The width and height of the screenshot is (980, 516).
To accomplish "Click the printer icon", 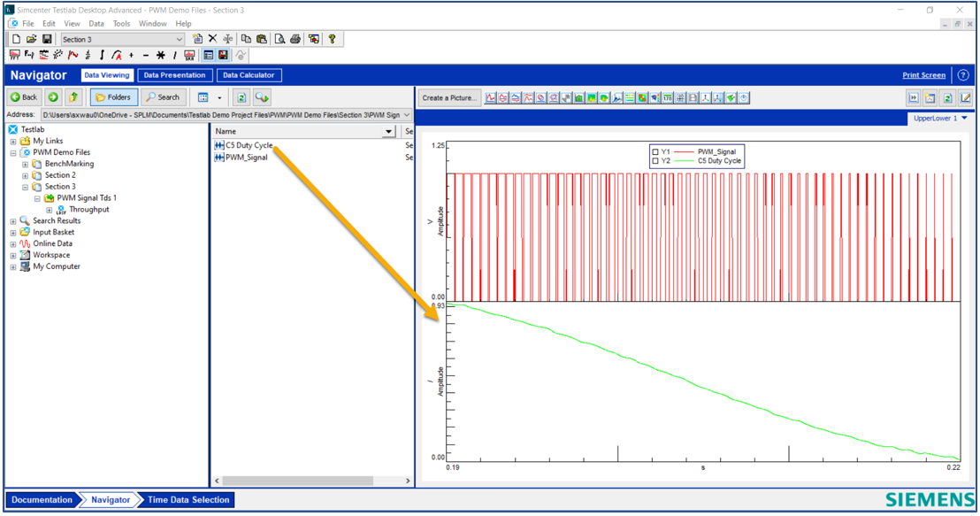I will click(295, 39).
